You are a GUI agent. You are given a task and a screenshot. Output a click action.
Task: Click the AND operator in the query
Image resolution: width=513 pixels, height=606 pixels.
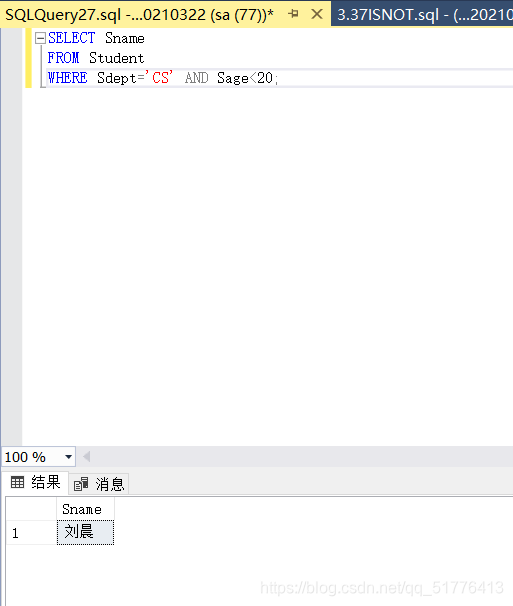pos(196,78)
